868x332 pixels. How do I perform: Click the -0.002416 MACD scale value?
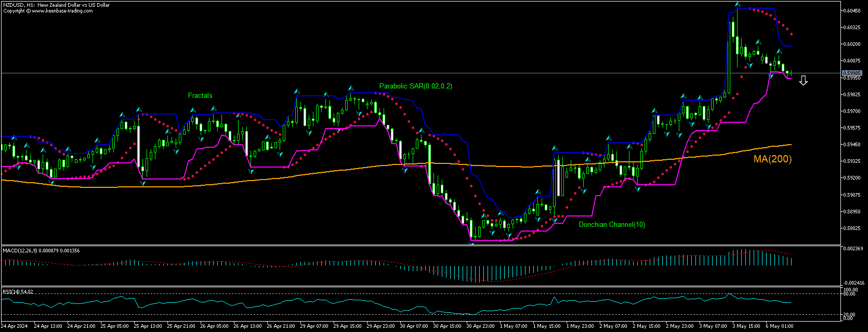coord(853,283)
